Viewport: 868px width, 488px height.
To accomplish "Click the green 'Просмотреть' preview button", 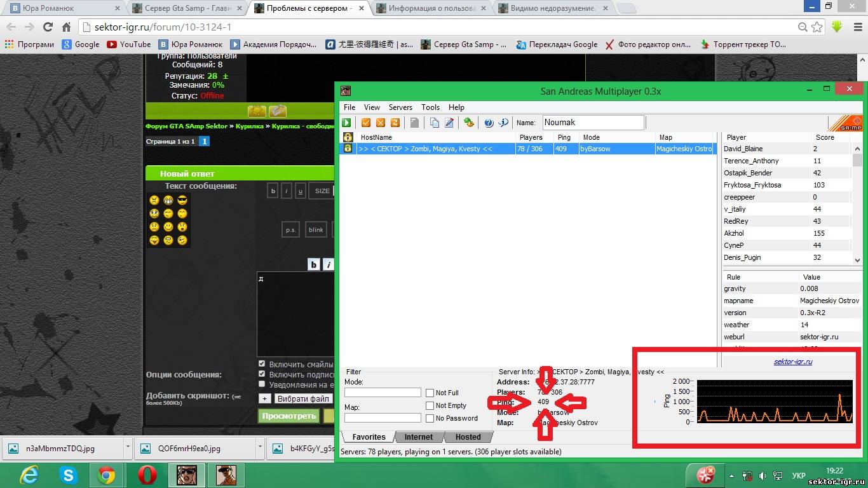I will (289, 416).
